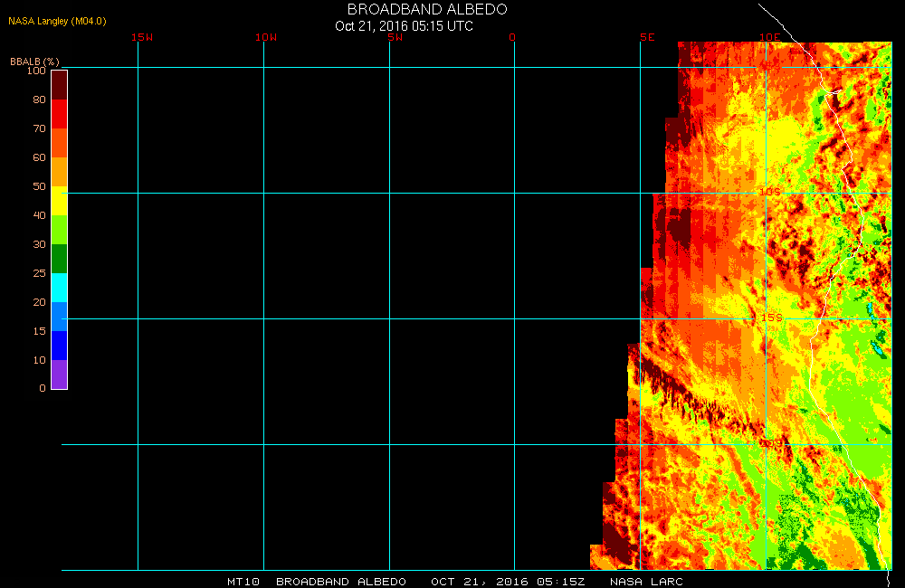The image size is (905, 588).
Task: Click the 5W longitude label
Action: (x=394, y=38)
